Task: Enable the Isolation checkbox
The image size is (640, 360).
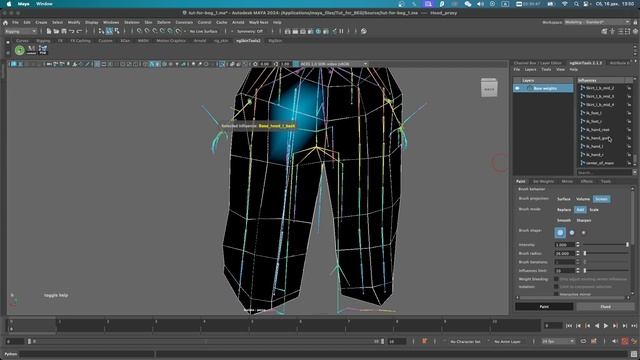Action: coord(556,287)
